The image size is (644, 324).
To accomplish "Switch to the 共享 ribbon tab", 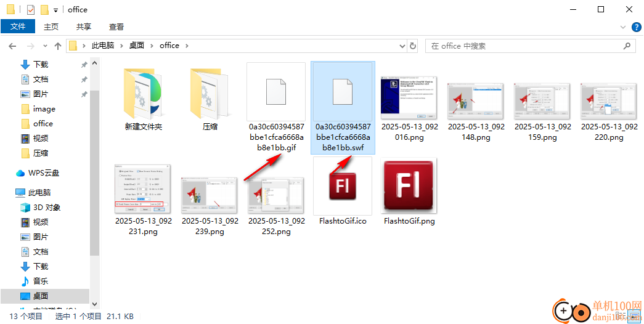I will [x=83, y=26].
